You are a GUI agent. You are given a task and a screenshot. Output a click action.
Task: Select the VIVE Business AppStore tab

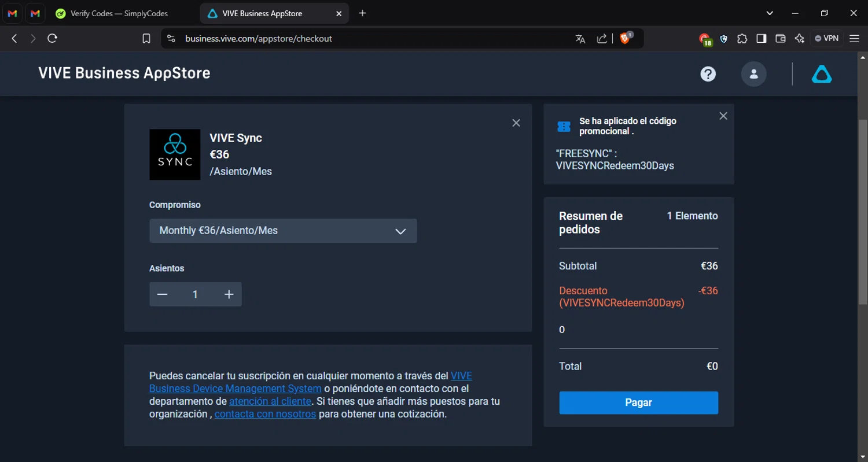pos(262,13)
